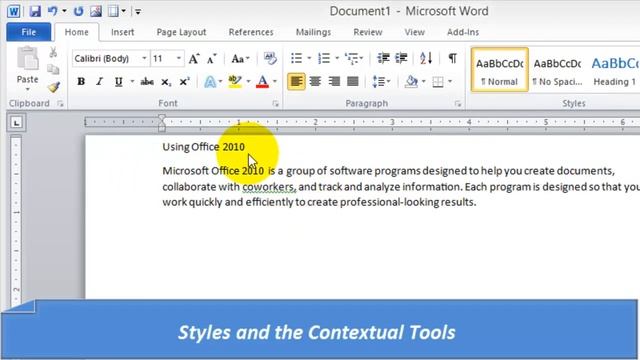
Task: Click the Redo repeat icon
Action: pyautogui.click(x=78, y=11)
